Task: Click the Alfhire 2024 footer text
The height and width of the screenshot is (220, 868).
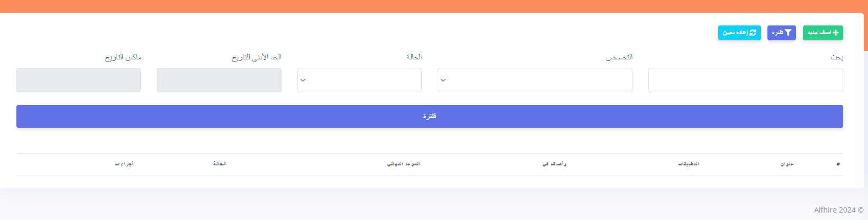Action: tap(839, 210)
